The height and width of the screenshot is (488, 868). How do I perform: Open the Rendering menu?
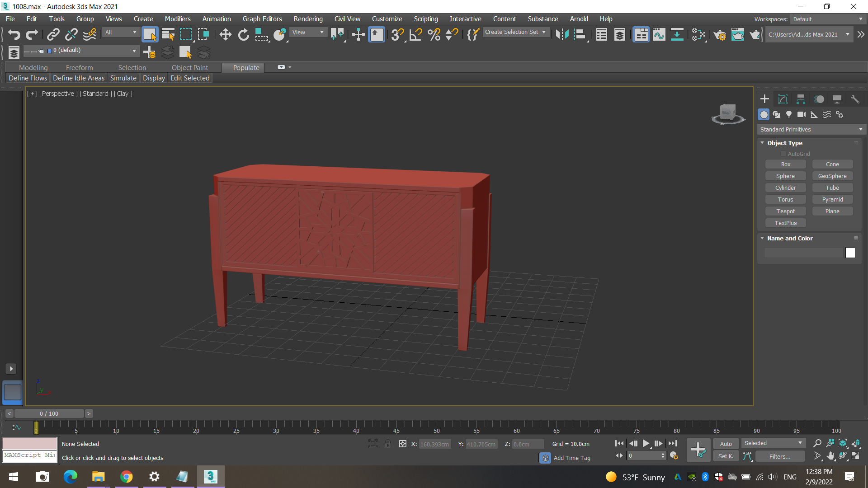point(308,19)
